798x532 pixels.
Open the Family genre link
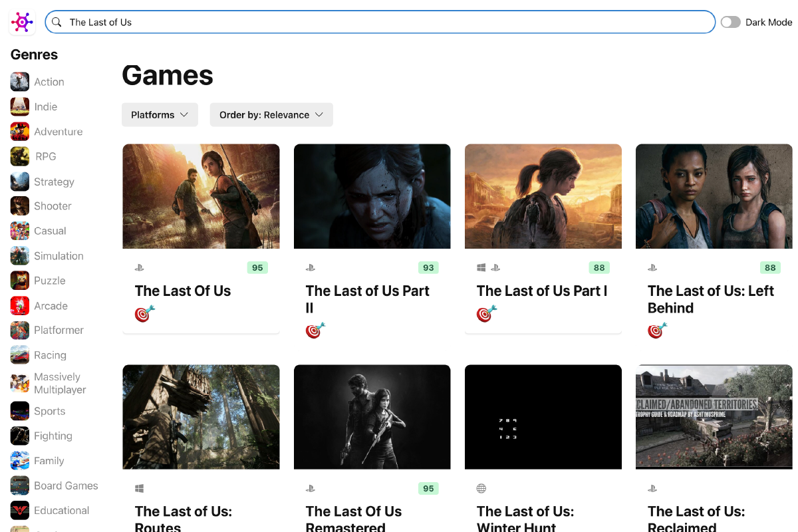[49, 461]
